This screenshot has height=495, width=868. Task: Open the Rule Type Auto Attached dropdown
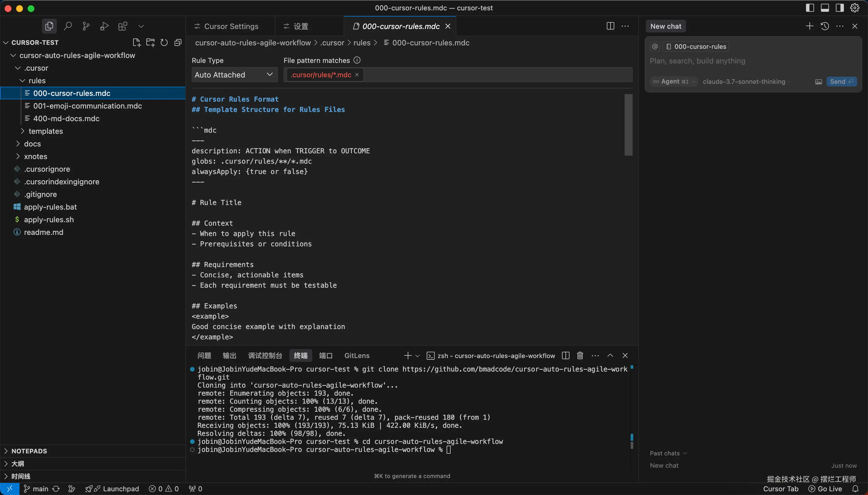click(234, 75)
